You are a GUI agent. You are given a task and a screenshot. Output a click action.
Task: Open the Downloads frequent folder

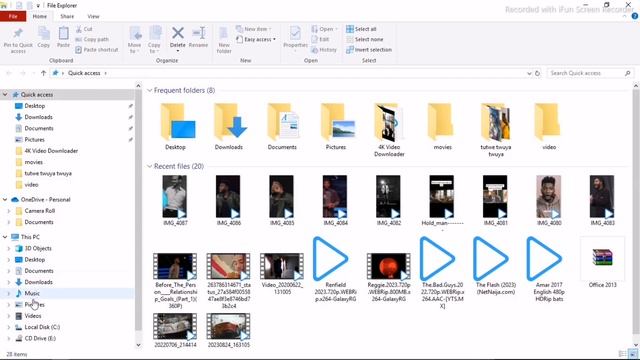229,126
